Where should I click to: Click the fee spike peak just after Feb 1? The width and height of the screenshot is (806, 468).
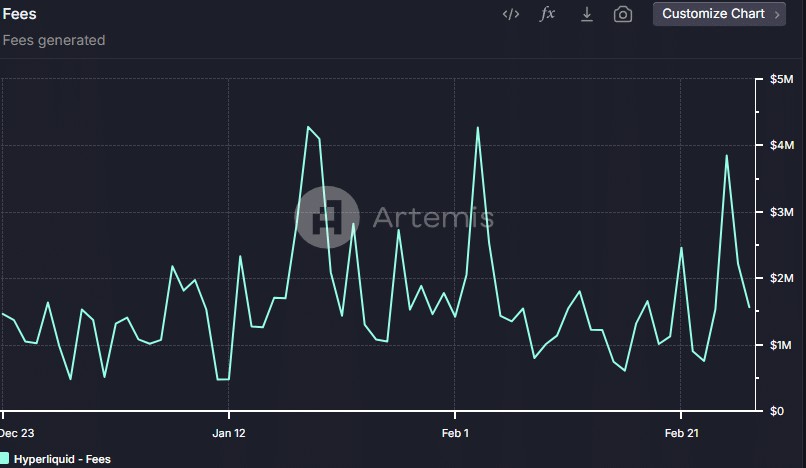[x=478, y=128]
